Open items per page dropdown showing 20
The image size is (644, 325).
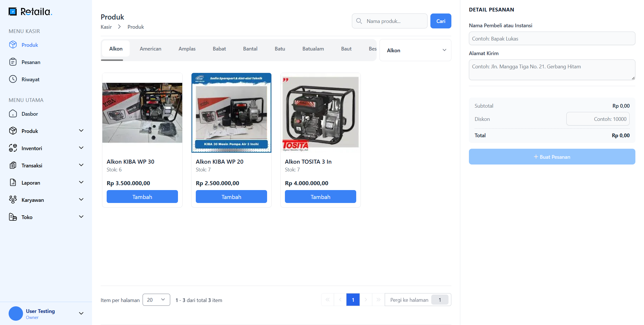156,300
